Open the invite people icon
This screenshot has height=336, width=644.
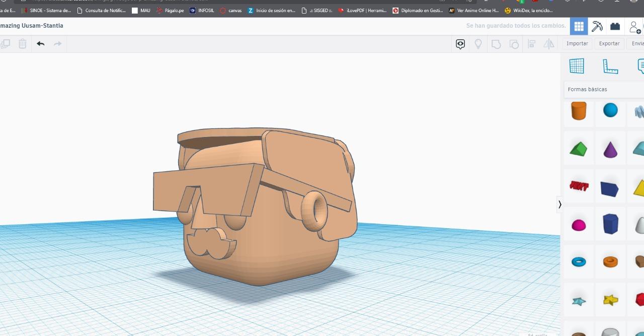point(635,26)
